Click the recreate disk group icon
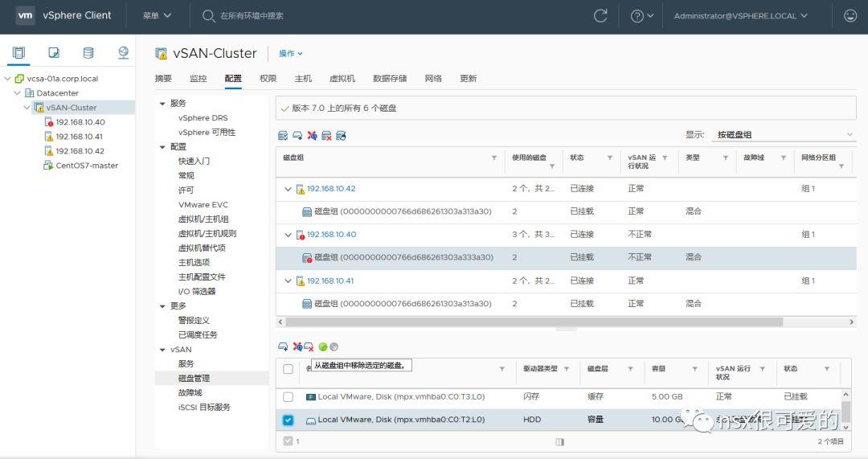868x459 pixels. [x=341, y=136]
